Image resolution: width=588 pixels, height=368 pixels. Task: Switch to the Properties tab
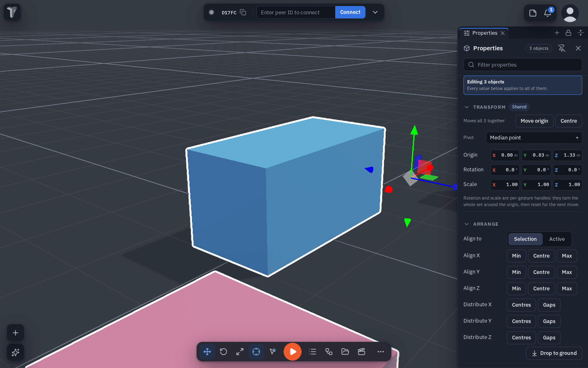[x=485, y=33]
